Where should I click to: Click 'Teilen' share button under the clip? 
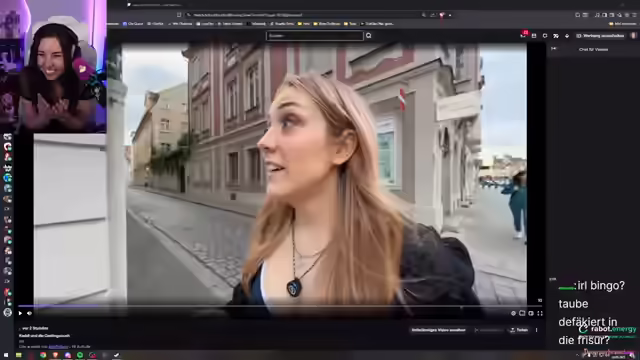point(519,330)
